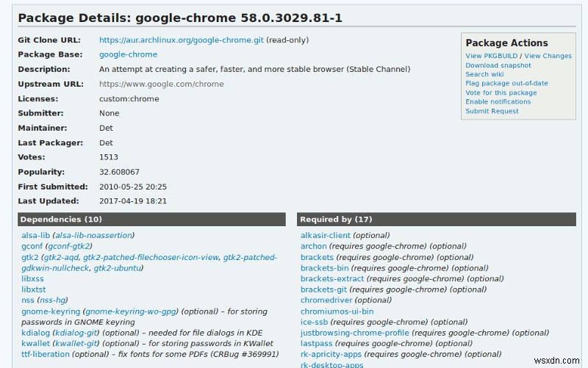588x368 pixels.
Task: Open the kwallet-git link
Action: (76, 343)
